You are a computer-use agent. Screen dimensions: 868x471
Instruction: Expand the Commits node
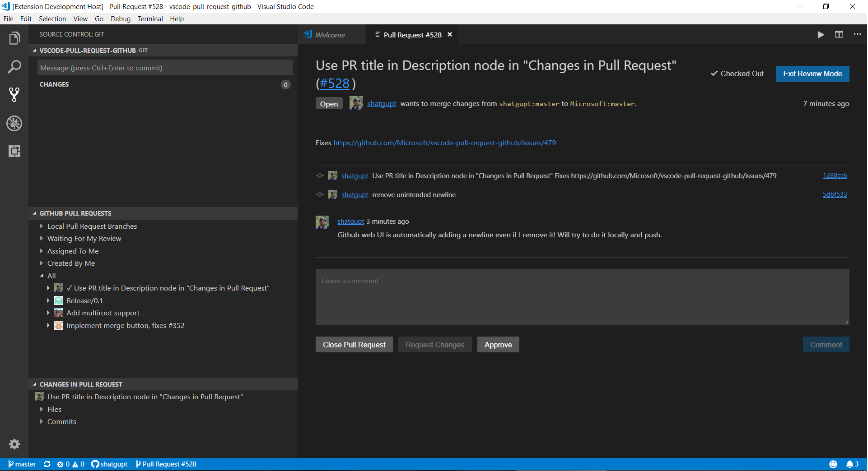[42, 421]
